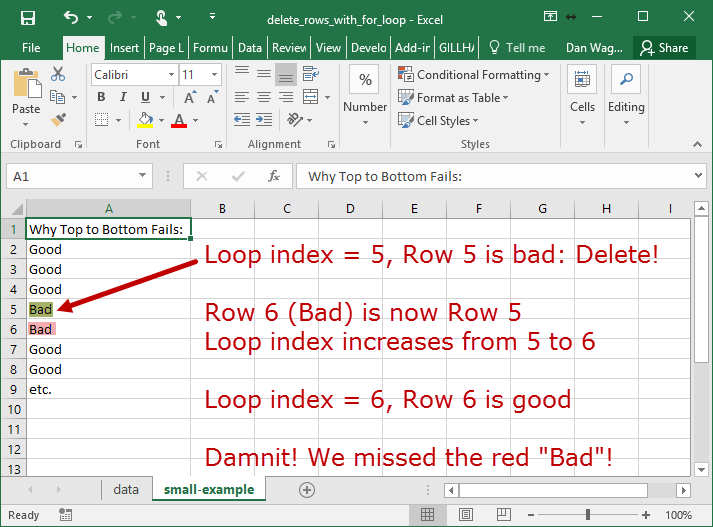Click the Insert Function fx icon

(x=274, y=176)
